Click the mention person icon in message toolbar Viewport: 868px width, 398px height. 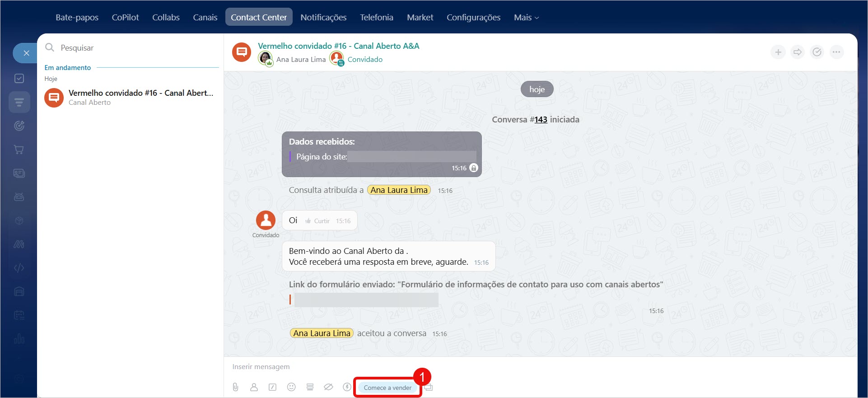(x=254, y=387)
